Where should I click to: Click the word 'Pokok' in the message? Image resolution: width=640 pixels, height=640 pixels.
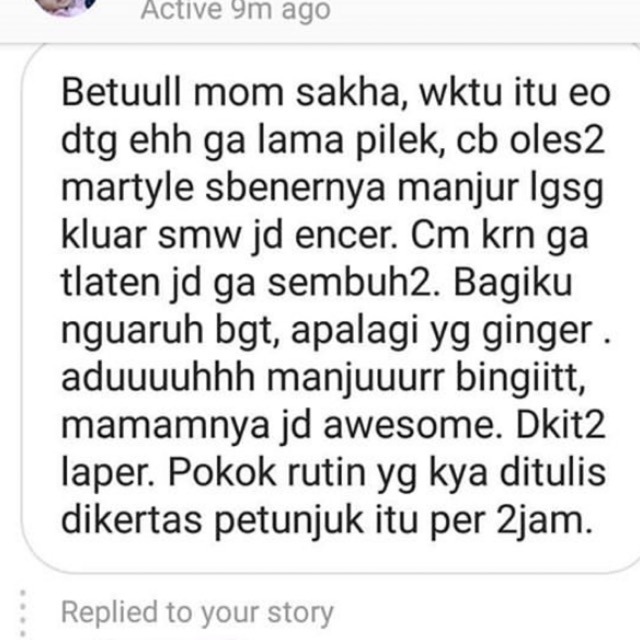(x=222, y=473)
